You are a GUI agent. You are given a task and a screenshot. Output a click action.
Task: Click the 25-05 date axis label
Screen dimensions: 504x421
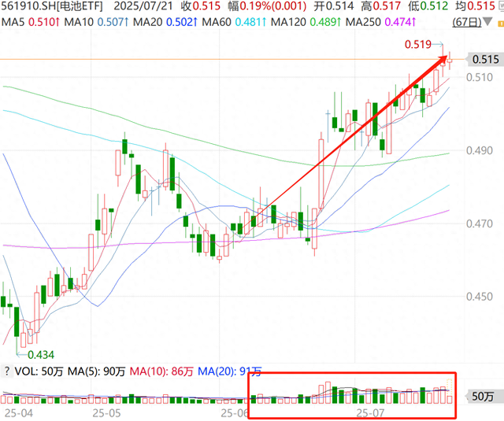point(107,413)
